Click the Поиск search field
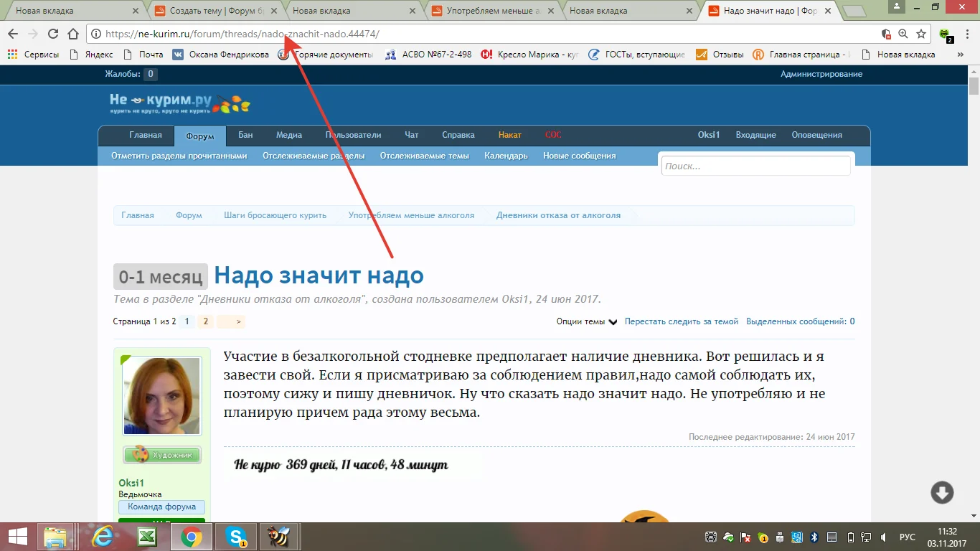 (755, 166)
